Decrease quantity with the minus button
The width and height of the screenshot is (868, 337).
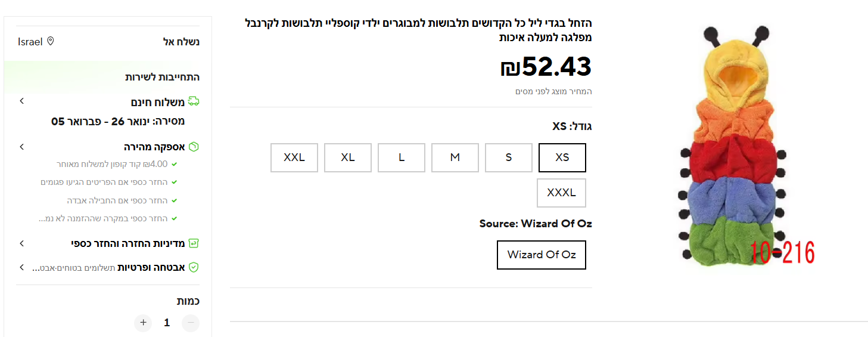click(191, 323)
